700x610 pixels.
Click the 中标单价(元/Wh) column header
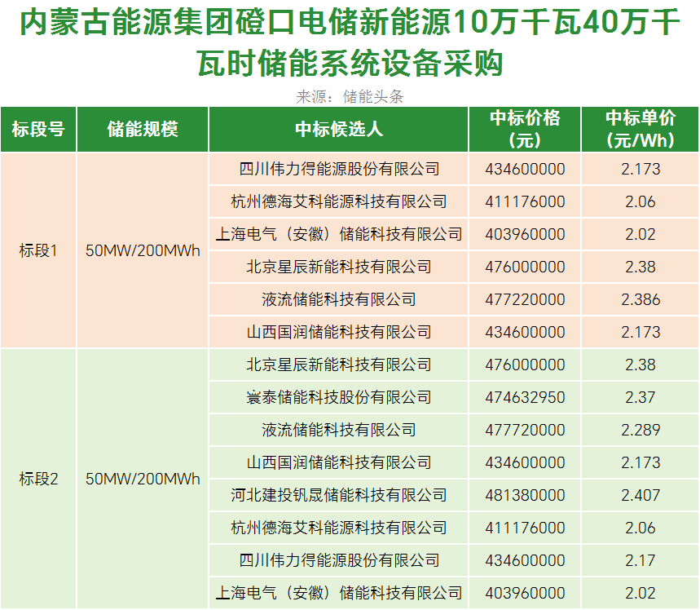(641, 130)
